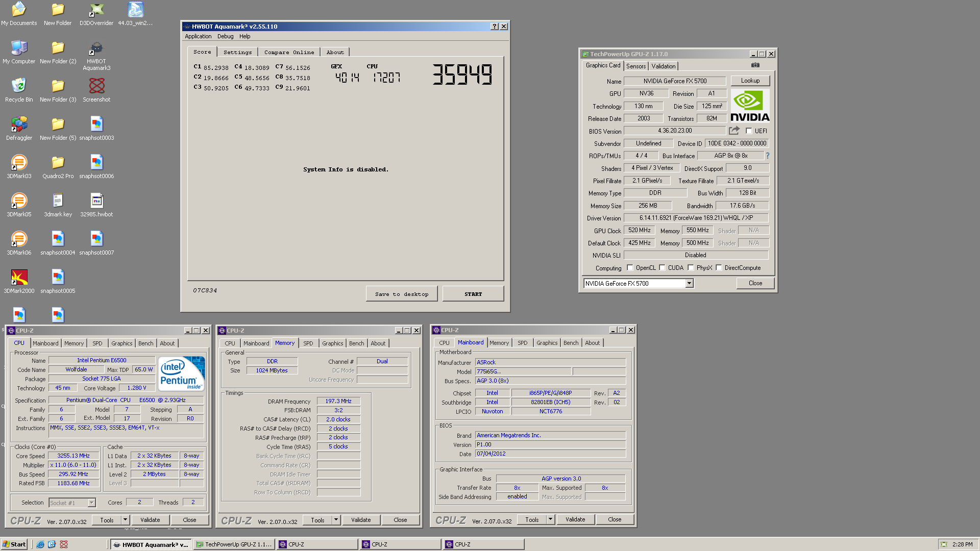Open the Application menu in Aquamark
980x551 pixels.
click(x=198, y=36)
